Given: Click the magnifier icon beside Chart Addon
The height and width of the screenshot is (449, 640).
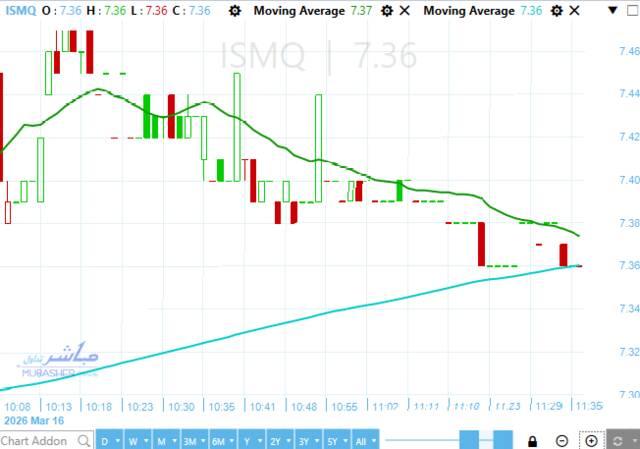Looking at the screenshot, I should click(x=83, y=440).
